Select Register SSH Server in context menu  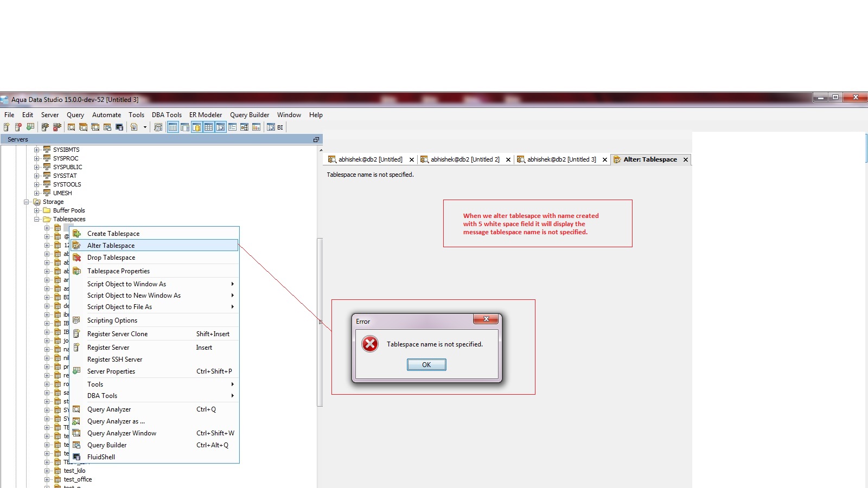pos(155,359)
